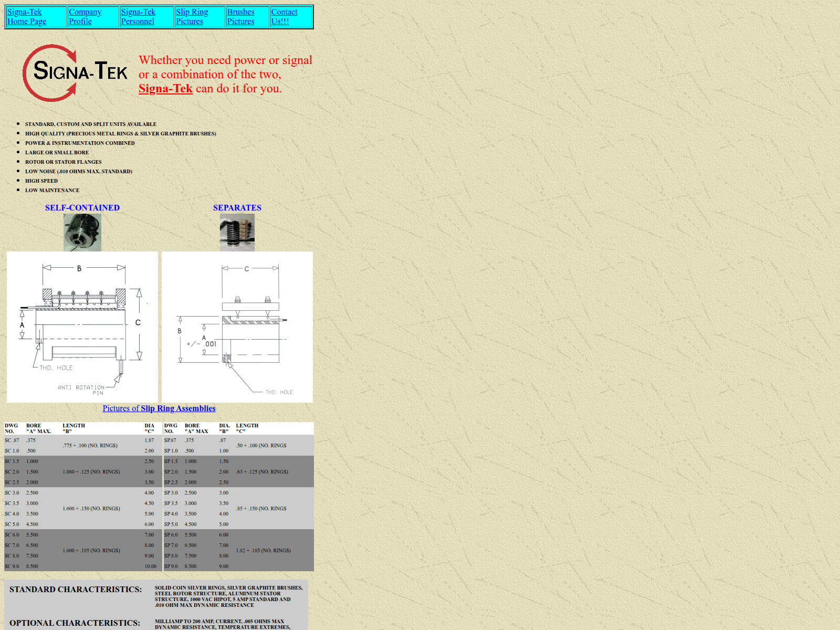Click 'ROTOR OR STATOR FLANGES' bullet

[x=64, y=162]
